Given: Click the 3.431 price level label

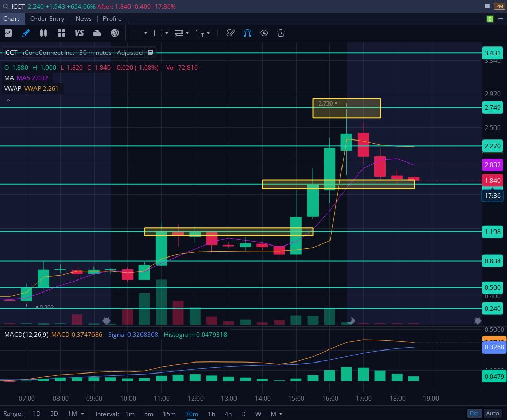Looking at the screenshot, I should (492, 53).
